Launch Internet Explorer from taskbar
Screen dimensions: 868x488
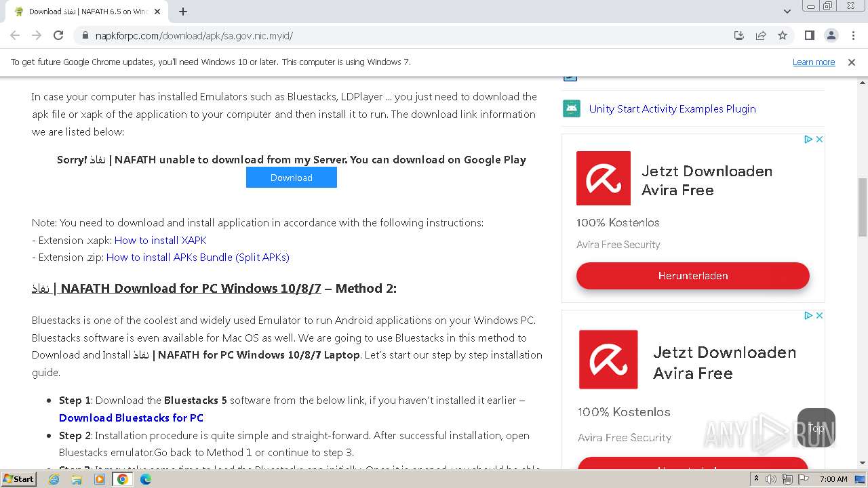click(54, 479)
